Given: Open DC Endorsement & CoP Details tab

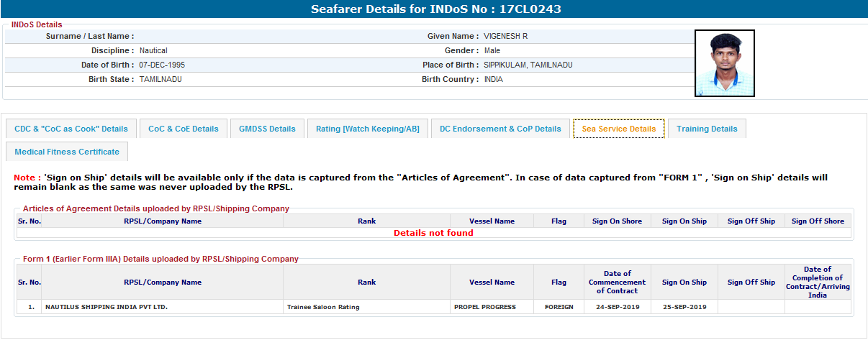Looking at the screenshot, I should pyautogui.click(x=500, y=129).
